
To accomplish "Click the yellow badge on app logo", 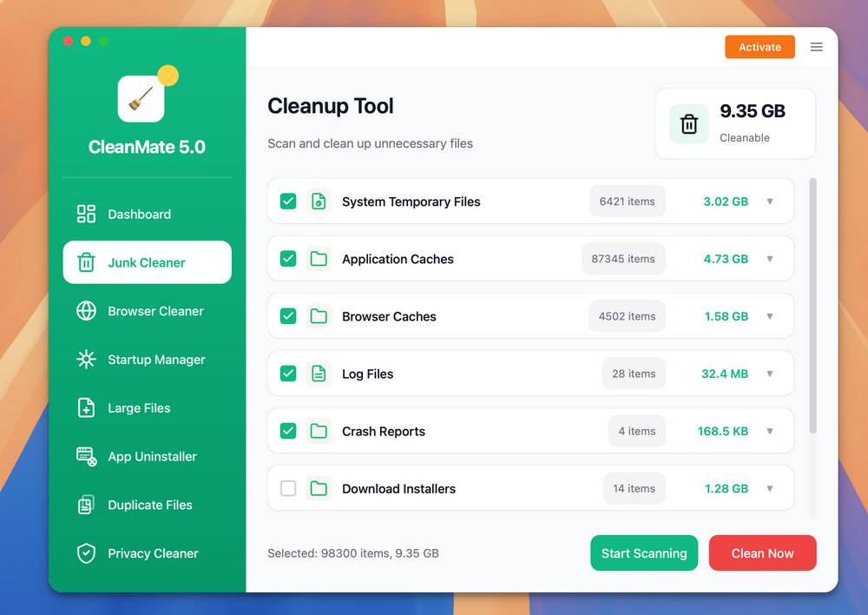I will tap(168, 76).
